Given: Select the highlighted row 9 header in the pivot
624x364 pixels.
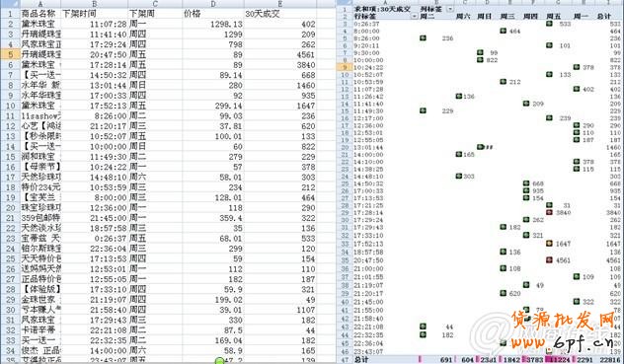Looking at the screenshot, I should [345, 67].
